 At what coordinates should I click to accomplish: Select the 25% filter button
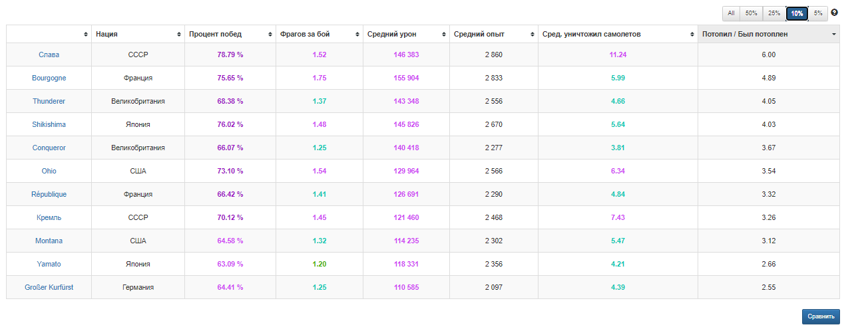click(774, 13)
